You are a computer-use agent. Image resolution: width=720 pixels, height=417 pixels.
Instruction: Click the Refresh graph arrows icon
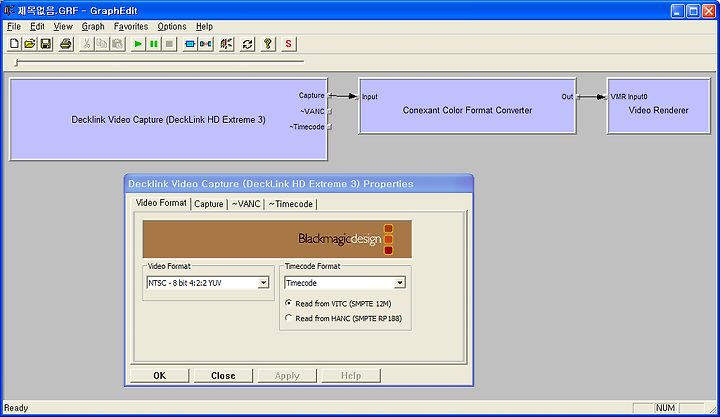point(248,44)
